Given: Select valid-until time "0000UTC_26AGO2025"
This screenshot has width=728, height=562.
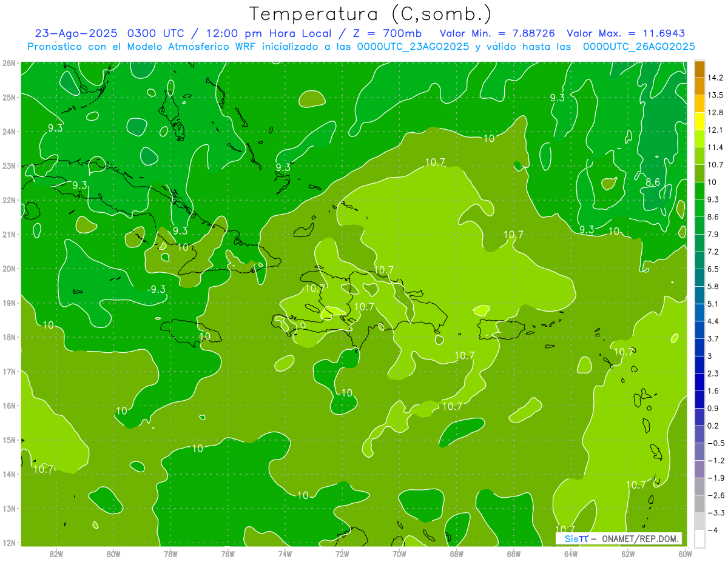Looking at the screenshot, I should (639, 47).
